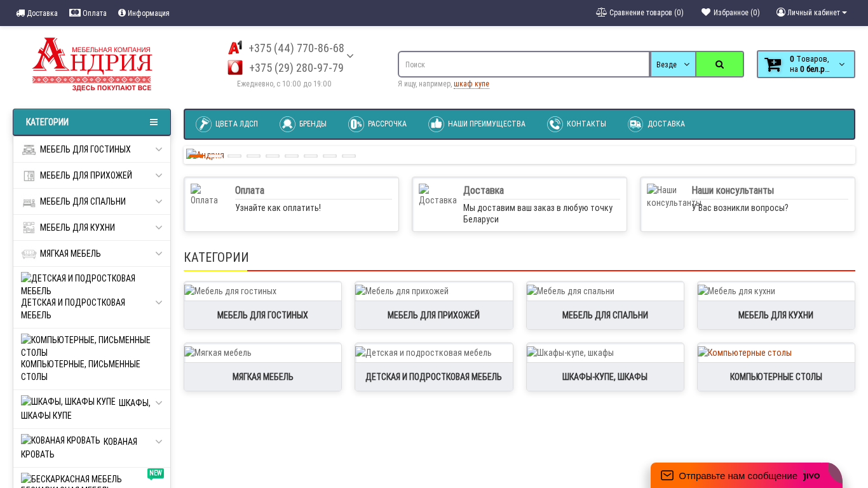Click the thumbs-up Наши преимущества icon
The image size is (868, 488).
pyautogui.click(x=436, y=124)
